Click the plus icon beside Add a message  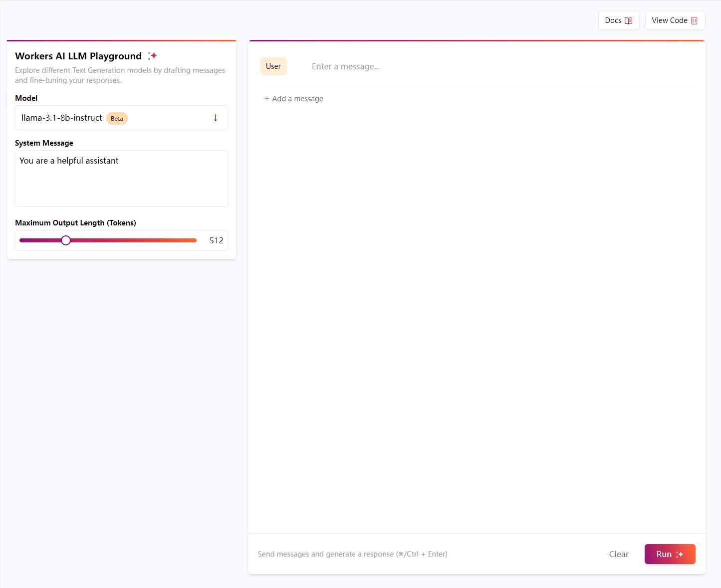pos(267,98)
